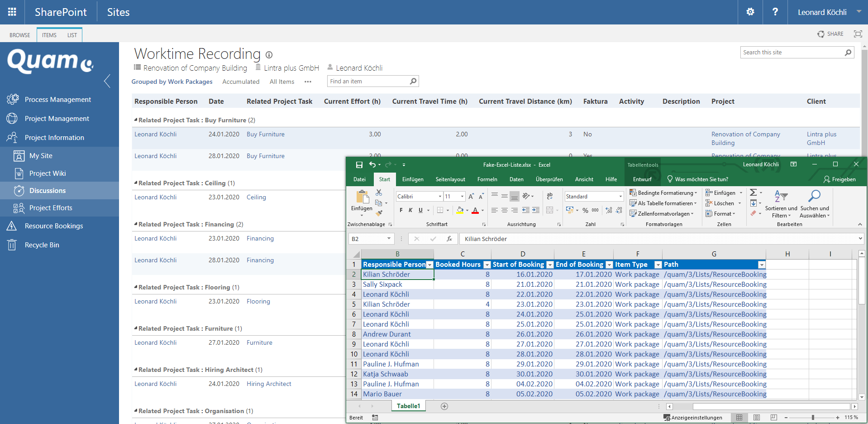Click the scissors cut icon
The image size is (868, 424).
(x=379, y=193)
